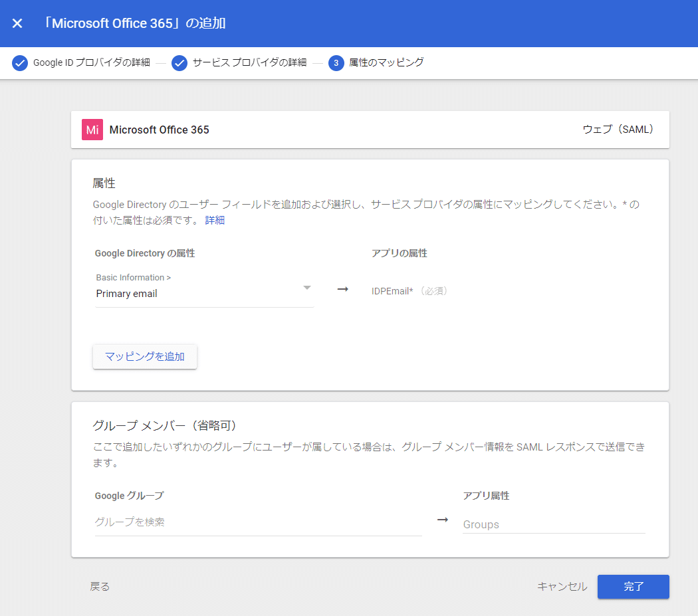Click the arrow before Groups attribute
This screenshot has width=698, height=616.
coord(443,520)
